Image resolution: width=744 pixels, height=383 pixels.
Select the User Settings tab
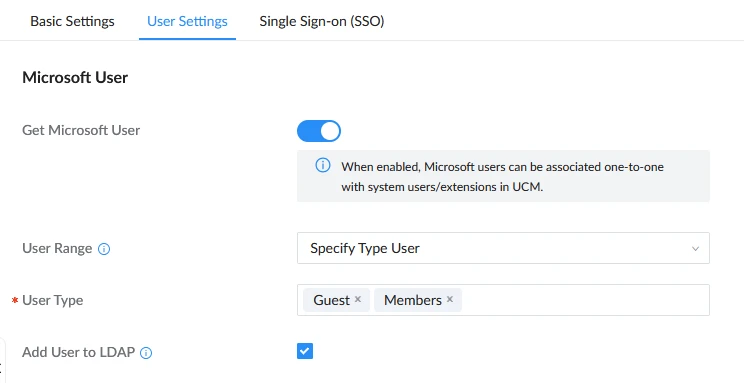coord(187,21)
